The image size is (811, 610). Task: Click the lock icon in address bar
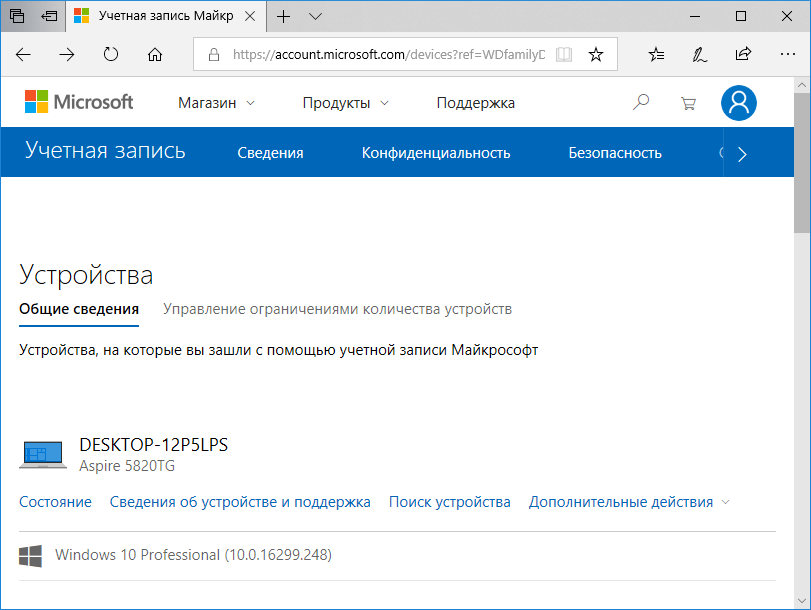click(214, 54)
